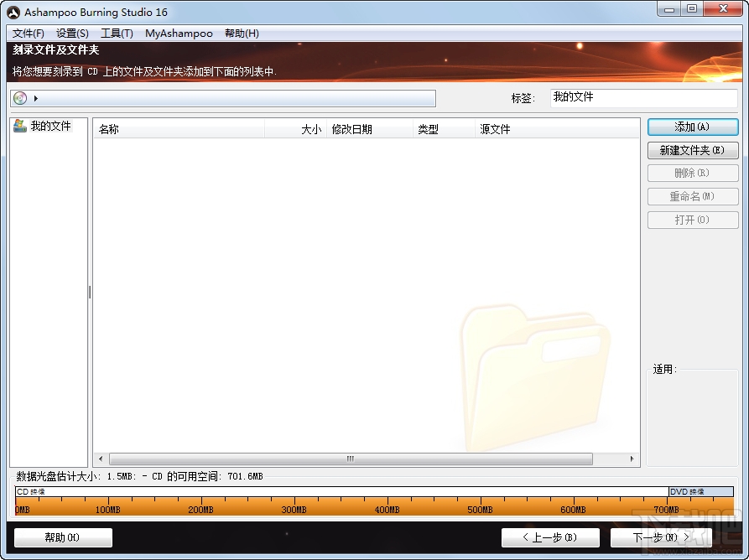Click the disc icon in the path bar
749x560 pixels.
(19, 97)
